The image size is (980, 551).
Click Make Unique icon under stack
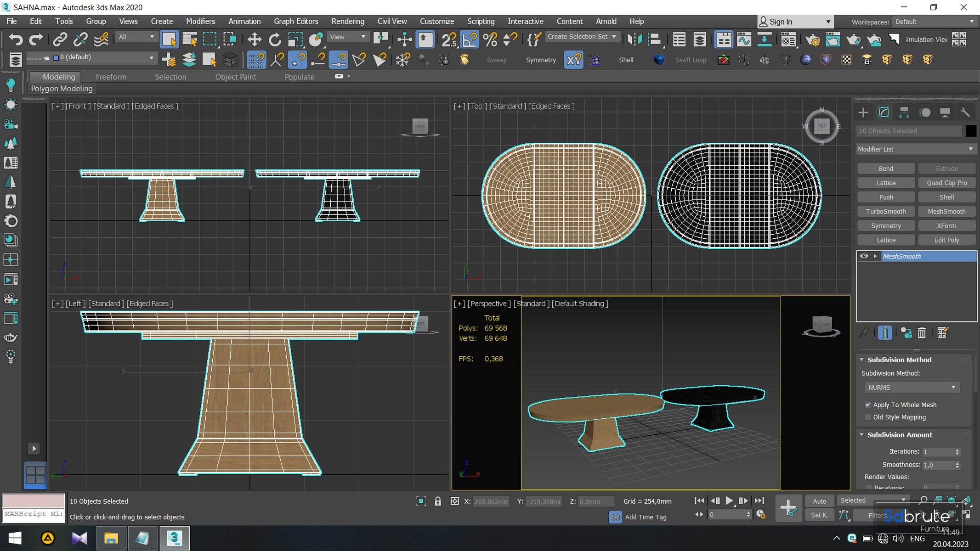pos(906,332)
